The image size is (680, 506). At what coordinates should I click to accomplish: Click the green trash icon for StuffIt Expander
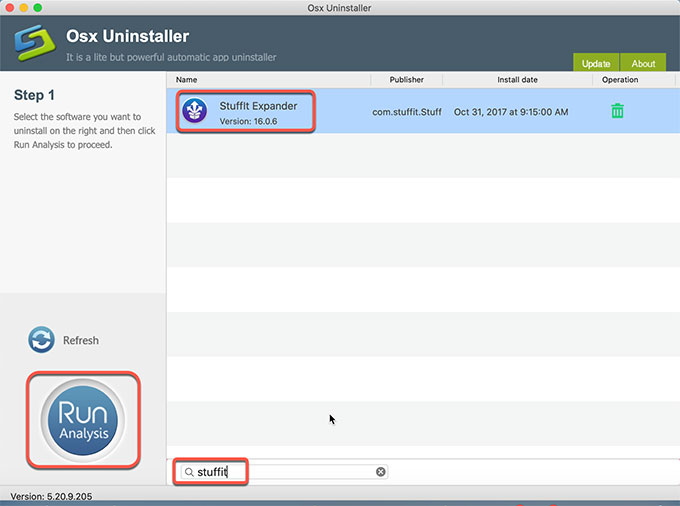click(x=617, y=111)
